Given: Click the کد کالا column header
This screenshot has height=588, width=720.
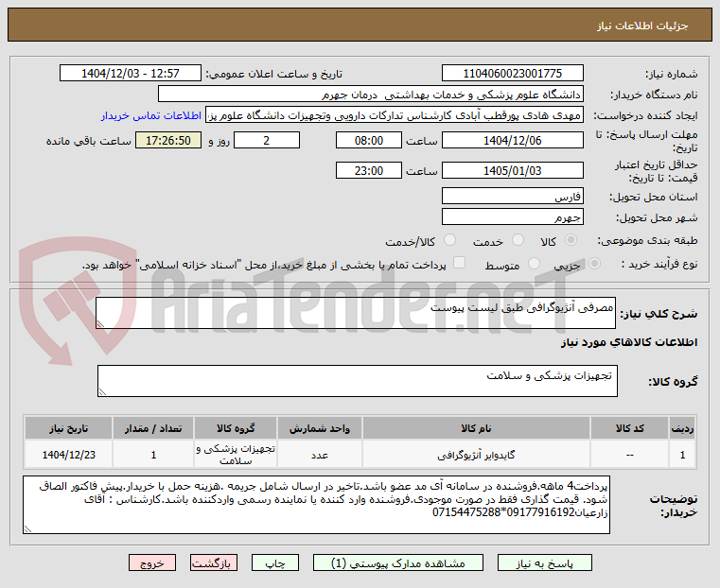Looking at the screenshot, I should tap(629, 428).
